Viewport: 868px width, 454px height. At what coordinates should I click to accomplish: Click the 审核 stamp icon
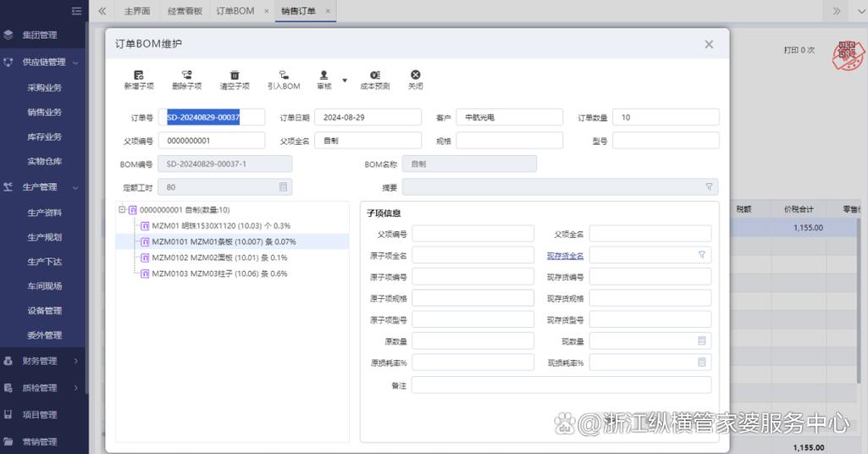[x=323, y=75]
